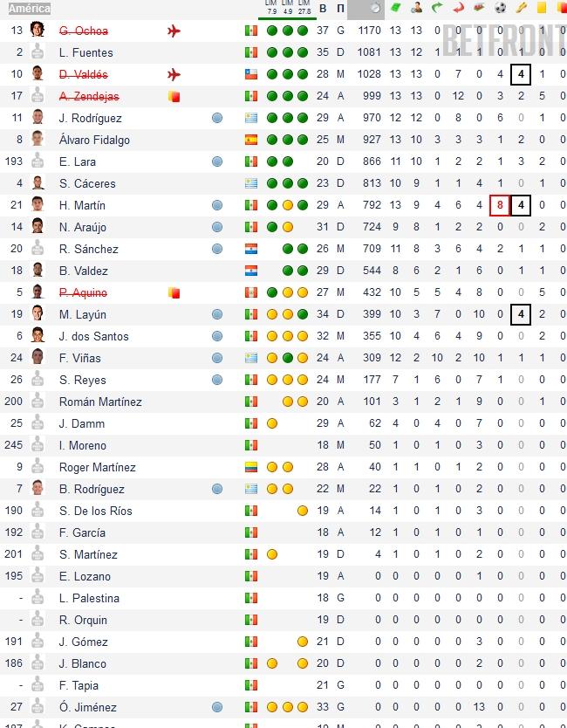This screenshot has height=728, width=567.
Task: Click the card icon next to A. Zendejas
Action: pos(174,96)
